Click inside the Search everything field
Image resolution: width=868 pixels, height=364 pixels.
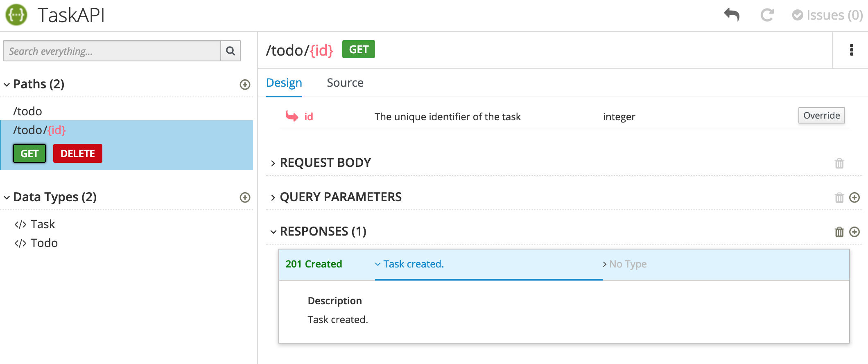111,51
